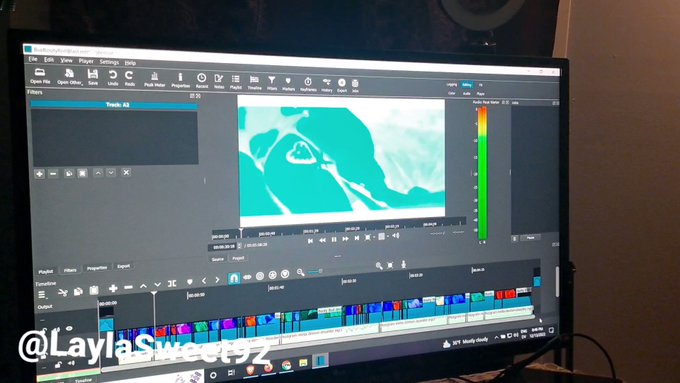The image size is (680, 383).
Task: Switch to the Properties tab at the bottom
Action: click(x=97, y=268)
